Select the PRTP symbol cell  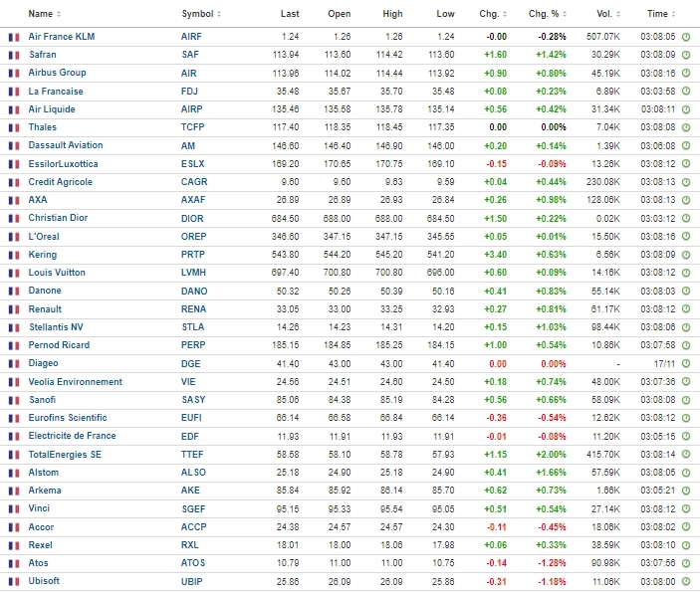coord(193,255)
